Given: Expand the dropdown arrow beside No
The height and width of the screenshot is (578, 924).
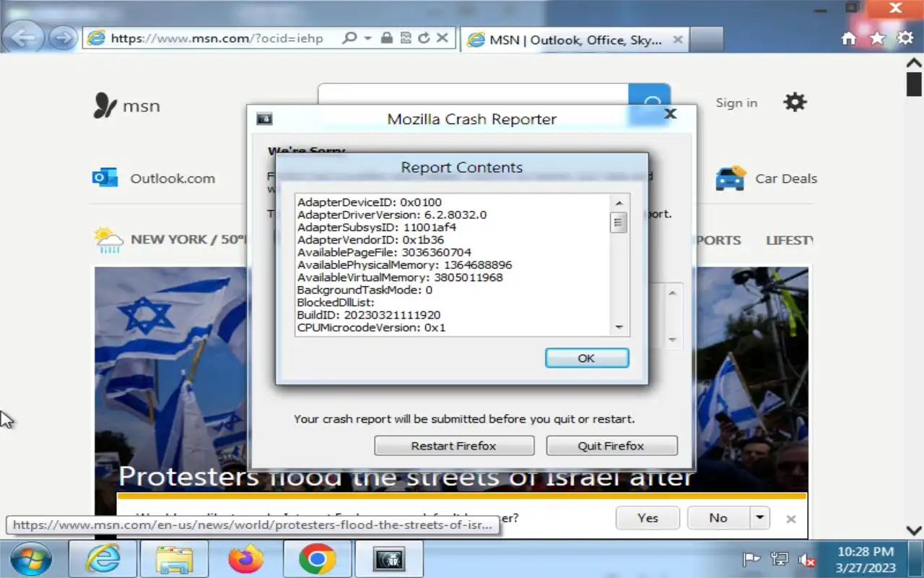Looking at the screenshot, I should point(759,517).
